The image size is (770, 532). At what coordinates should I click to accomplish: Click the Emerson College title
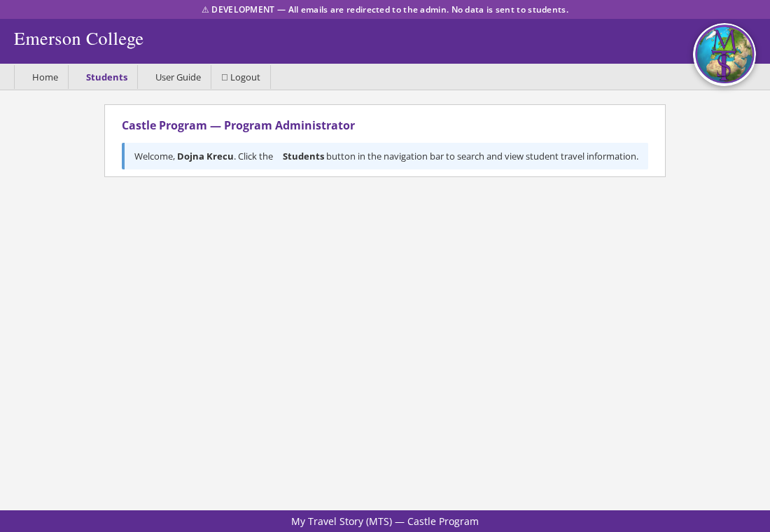click(x=78, y=38)
